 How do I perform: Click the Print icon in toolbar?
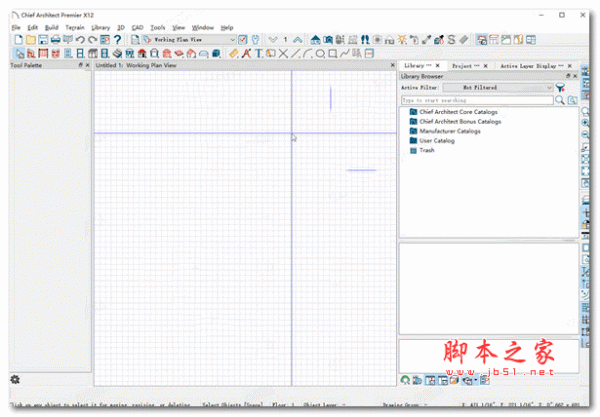(x=55, y=39)
